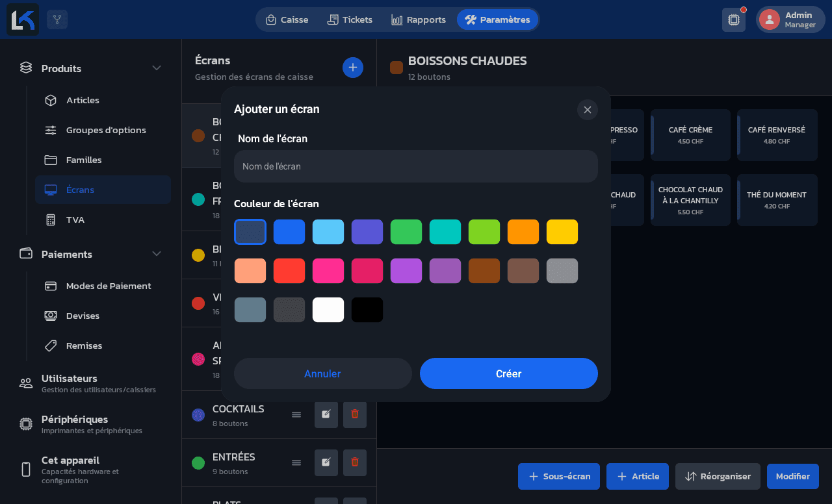The image size is (832, 504).
Task: Switch to the Rapports tab
Action: click(419, 19)
